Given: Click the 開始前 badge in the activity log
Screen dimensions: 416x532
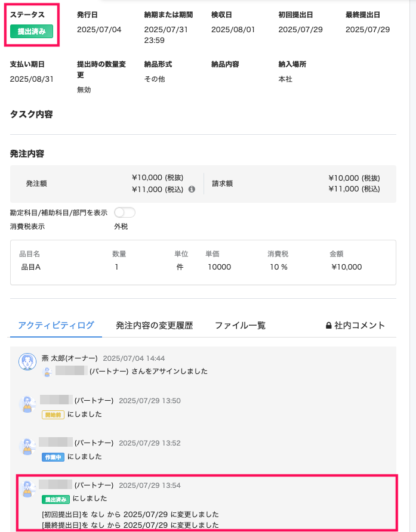Looking at the screenshot, I should click(x=53, y=415).
